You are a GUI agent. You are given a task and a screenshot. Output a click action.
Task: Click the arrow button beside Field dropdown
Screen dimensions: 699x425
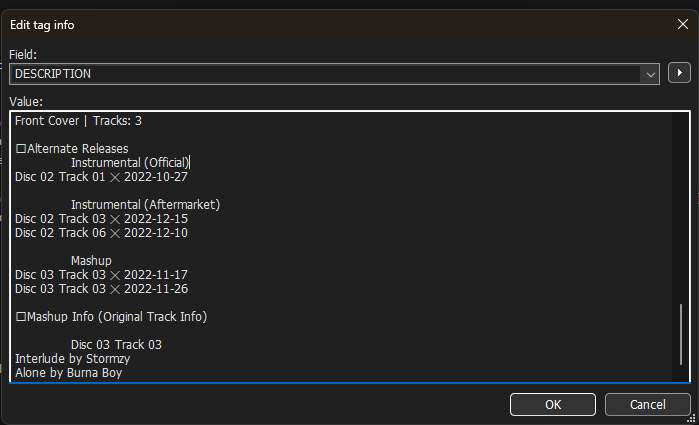(x=679, y=73)
